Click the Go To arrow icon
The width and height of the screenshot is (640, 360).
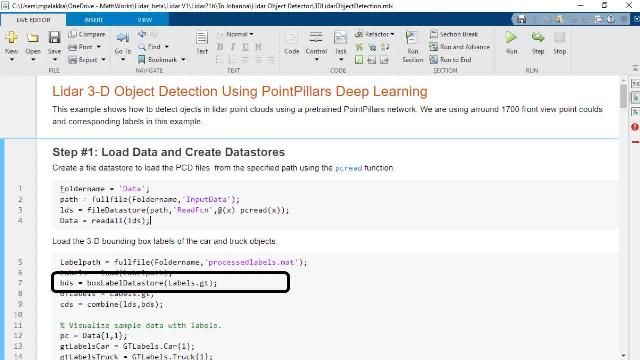[x=122, y=38]
